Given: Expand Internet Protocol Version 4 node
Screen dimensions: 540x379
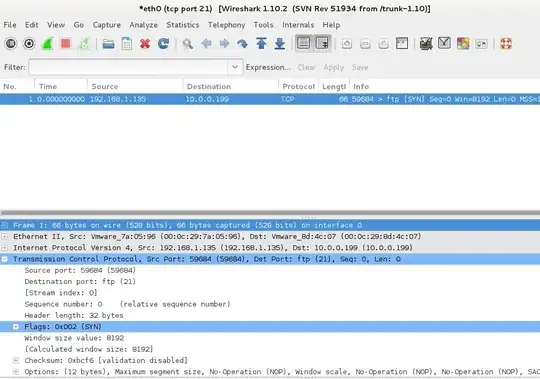Looking at the screenshot, I should point(4,248).
